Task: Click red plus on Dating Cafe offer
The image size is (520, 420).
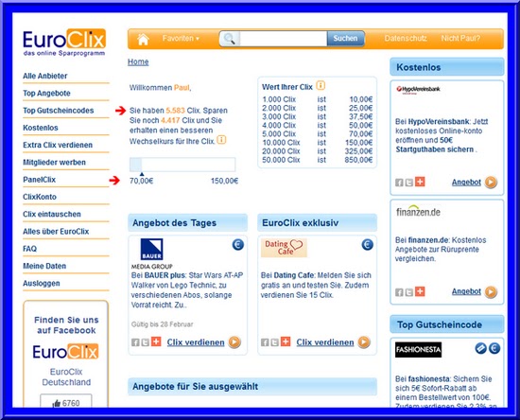Action: point(286,341)
